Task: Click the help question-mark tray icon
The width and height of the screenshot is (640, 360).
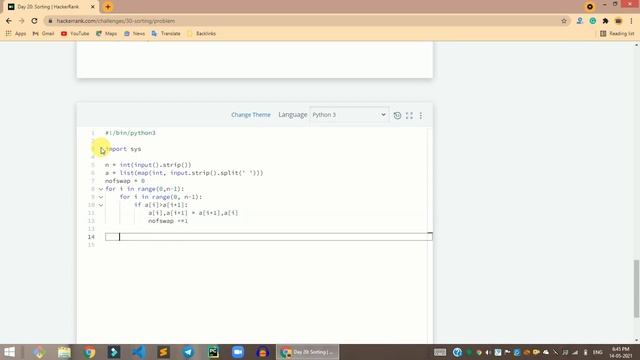Action: coord(457,352)
